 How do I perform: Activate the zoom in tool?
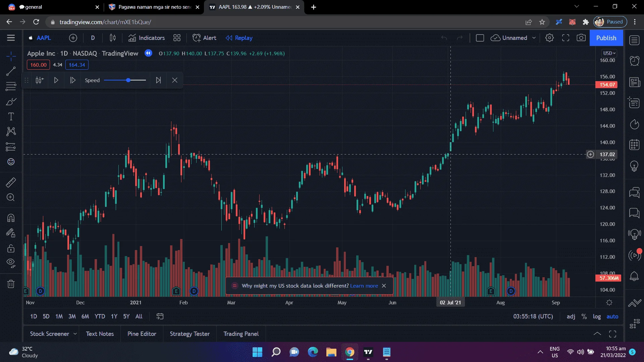11,197
